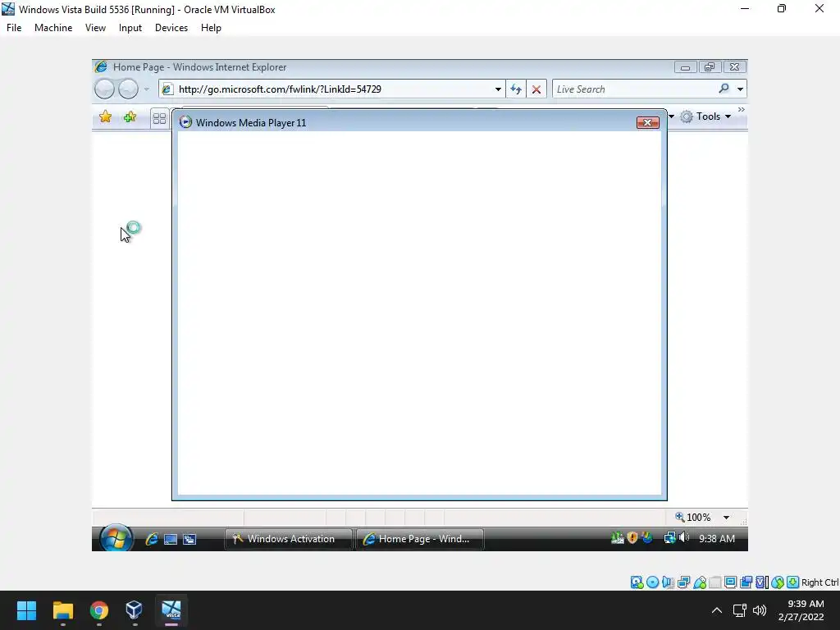840x630 pixels.
Task: Click the Show Desktop Quick Launch icon
Action: (171, 540)
